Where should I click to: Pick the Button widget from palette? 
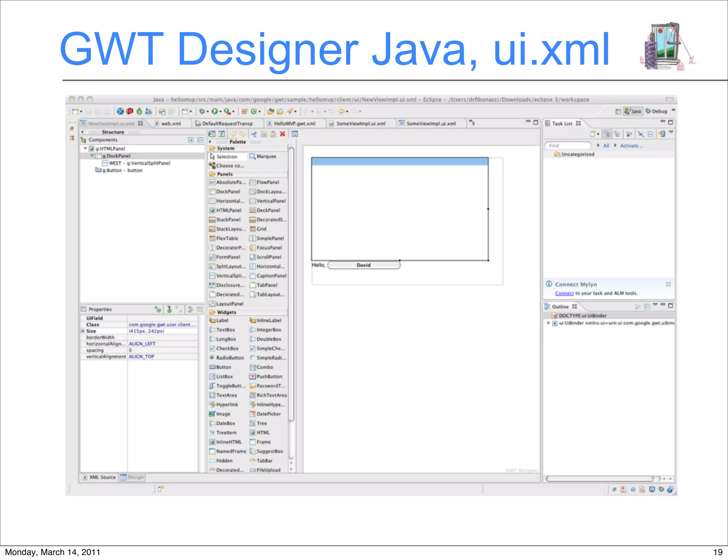[x=220, y=367]
